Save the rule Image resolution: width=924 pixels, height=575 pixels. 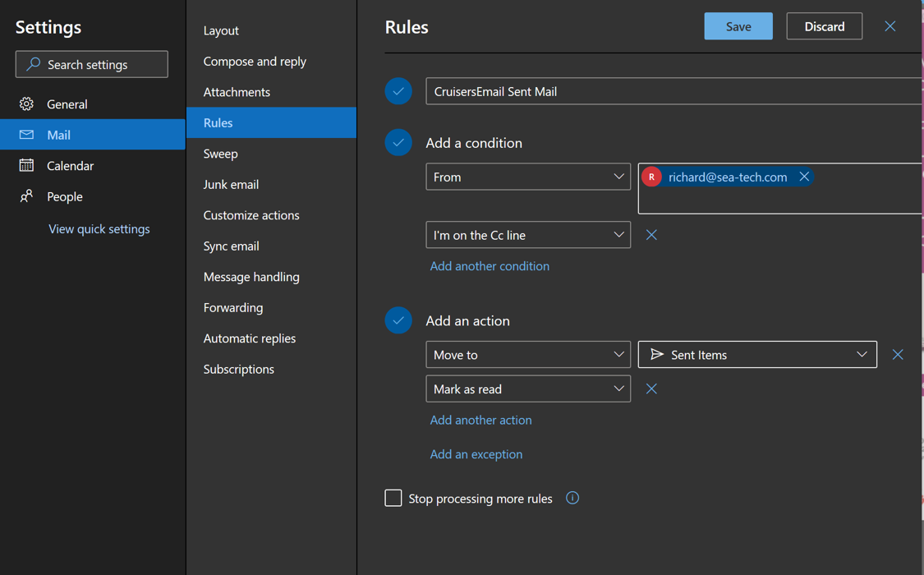tap(738, 26)
